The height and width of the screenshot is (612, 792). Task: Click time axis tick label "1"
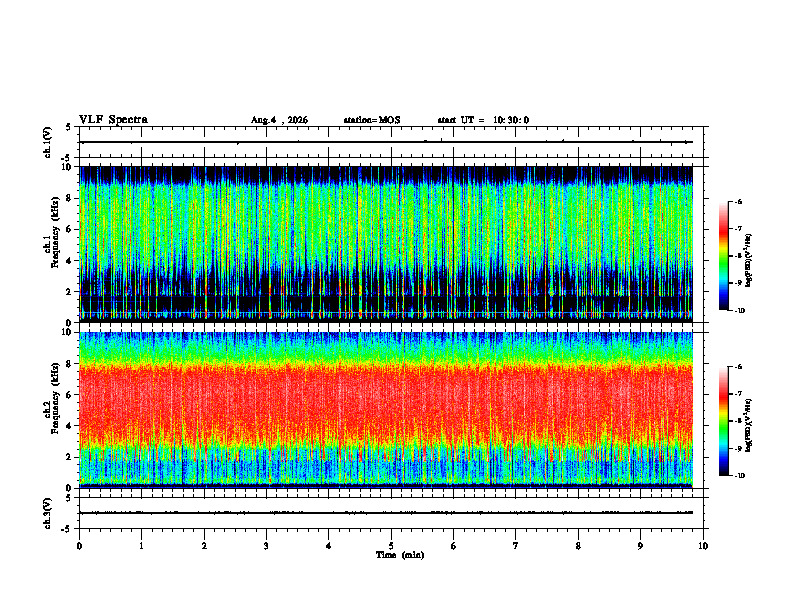tap(141, 546)
